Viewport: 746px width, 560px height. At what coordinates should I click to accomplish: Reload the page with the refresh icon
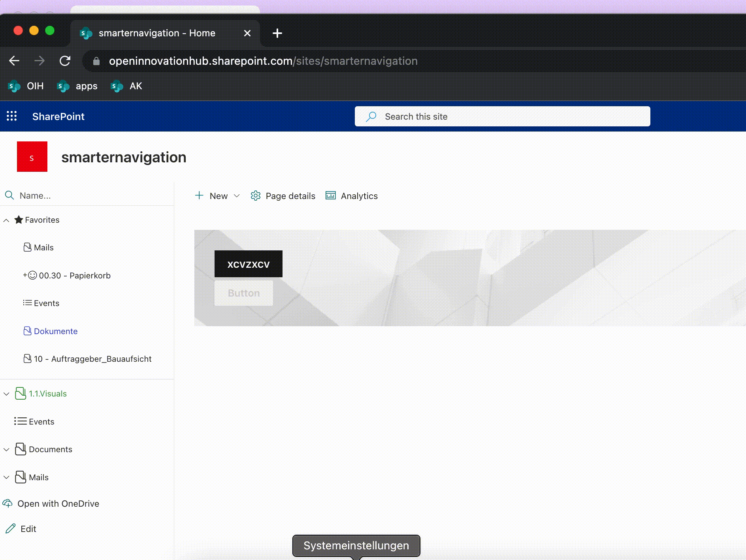65,61
